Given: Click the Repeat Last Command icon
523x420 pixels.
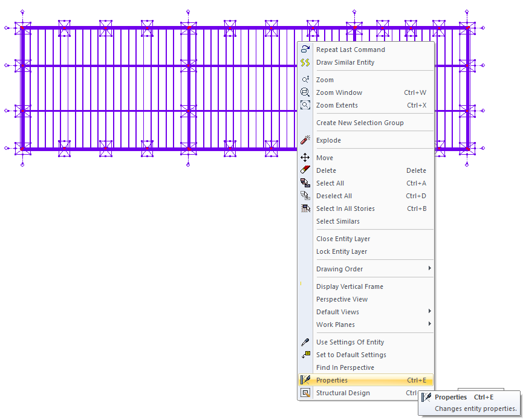Looking at the screenshot, I should coord(305,50).
